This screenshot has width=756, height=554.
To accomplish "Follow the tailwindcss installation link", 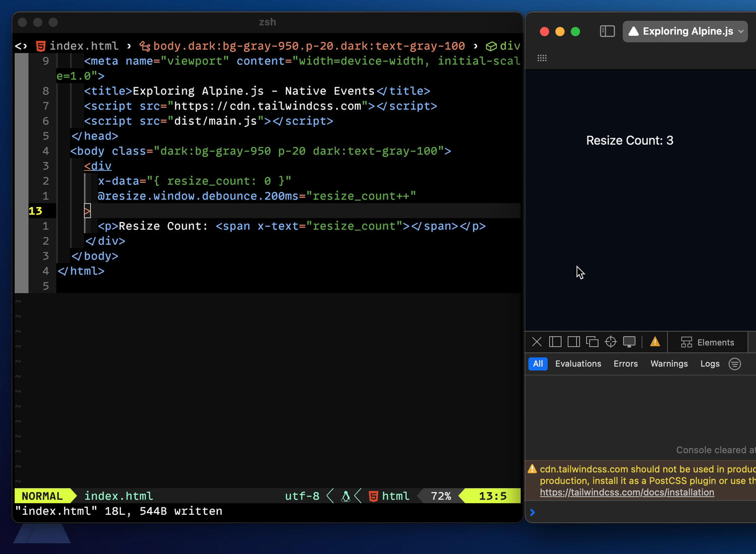I will [x=626, y=492].
